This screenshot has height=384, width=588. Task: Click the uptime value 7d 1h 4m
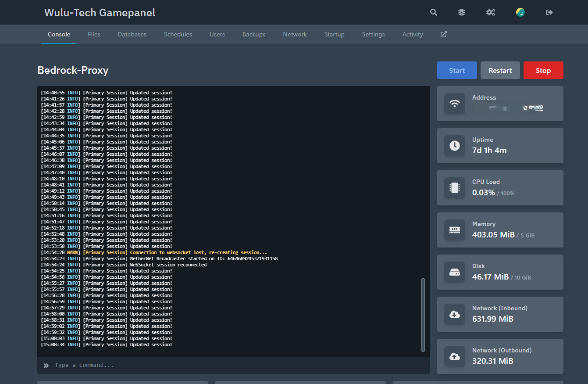[489, 151]
